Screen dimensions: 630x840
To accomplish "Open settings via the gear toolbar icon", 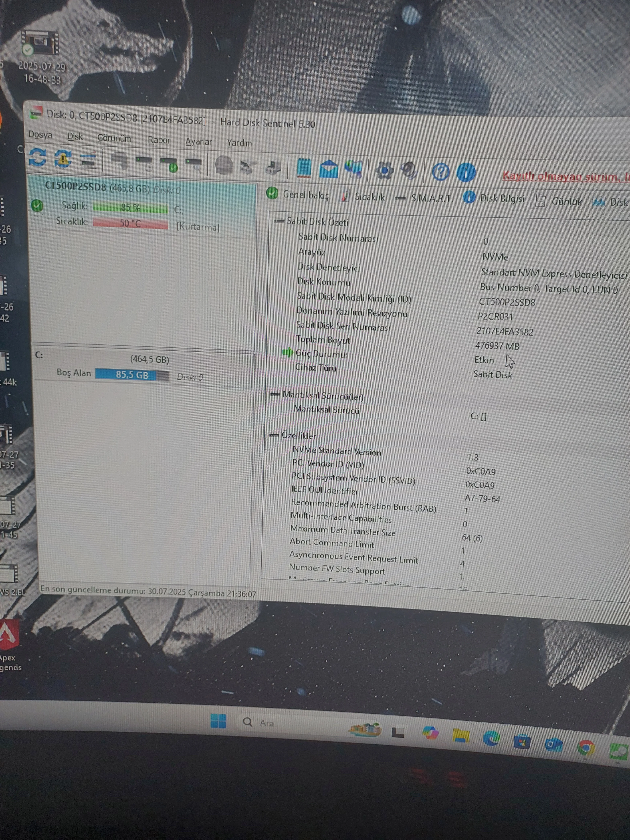I will (x=384, y=170).
